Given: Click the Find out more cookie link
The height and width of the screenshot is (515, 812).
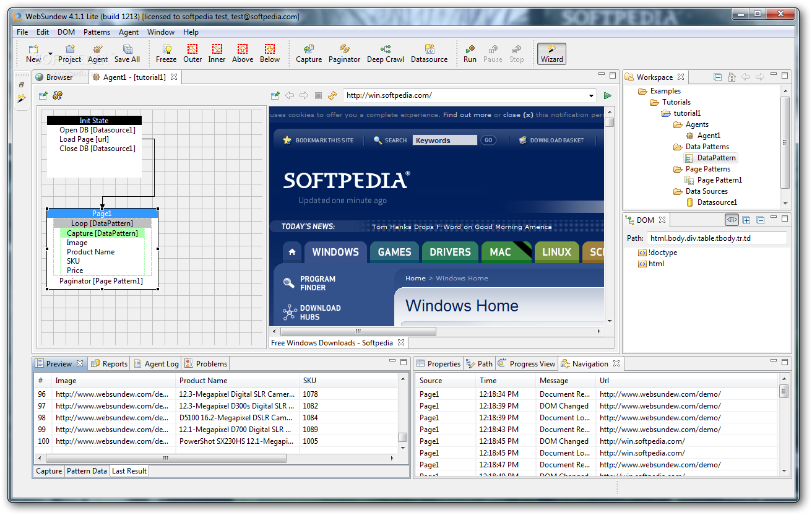Looking at the screenshot, I should point(467,115).
